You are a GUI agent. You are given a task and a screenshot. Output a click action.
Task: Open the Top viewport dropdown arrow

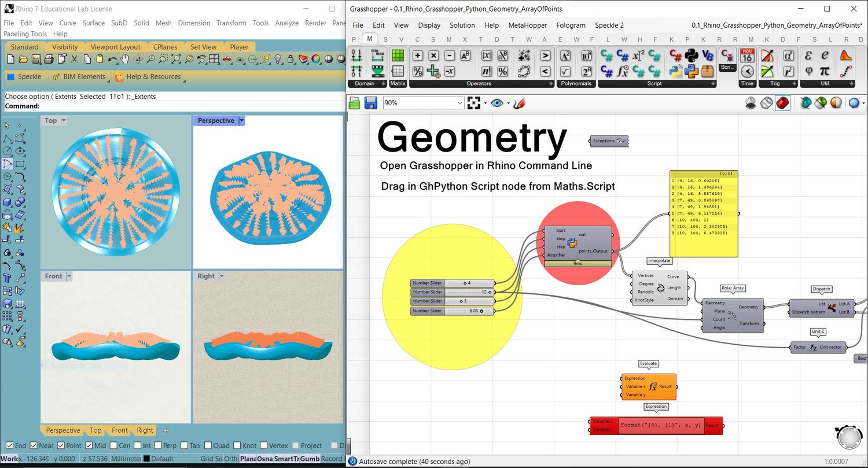click(64, 121)
